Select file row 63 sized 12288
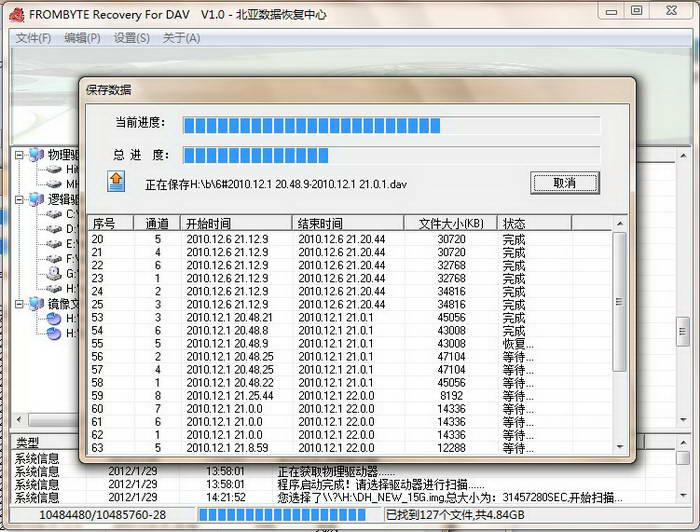Viewport: 700px width, 532px height. coord(350,448)
